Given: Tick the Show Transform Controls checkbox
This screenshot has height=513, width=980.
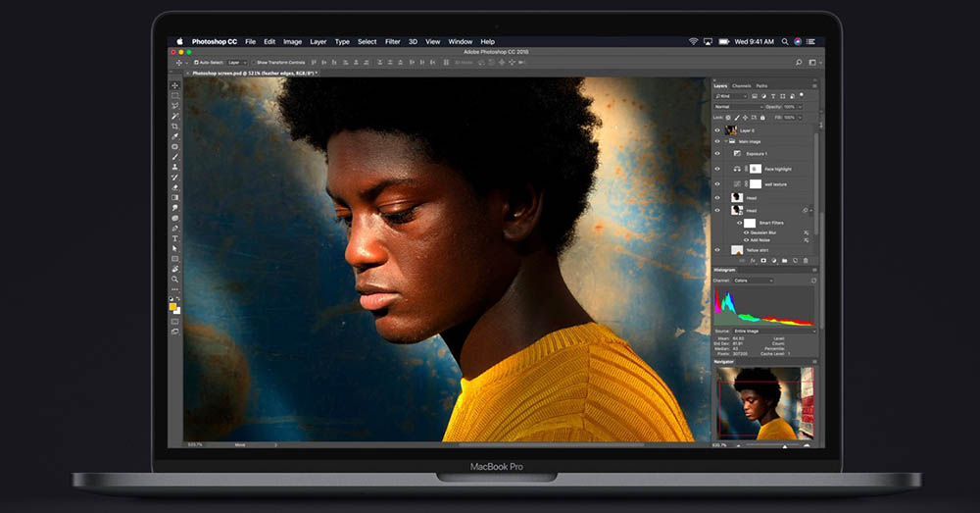Looking at the screenshot, I should click(x=255, y=63).
